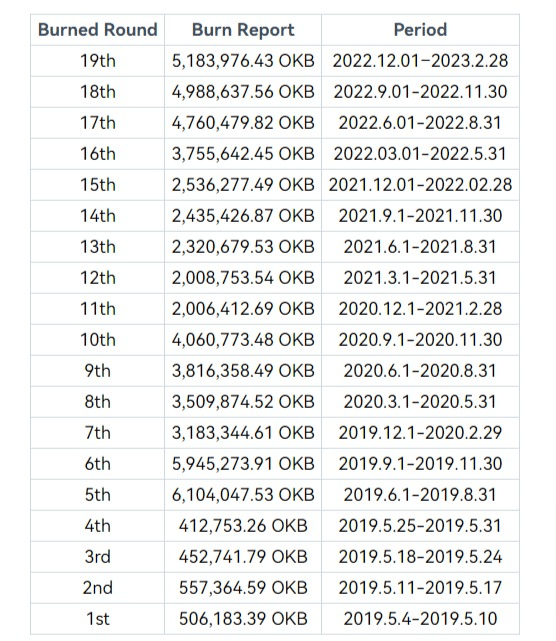This screenshot has height=641, width=556.
Task: Select the 8th burned round cell
Action: [98, 402]
